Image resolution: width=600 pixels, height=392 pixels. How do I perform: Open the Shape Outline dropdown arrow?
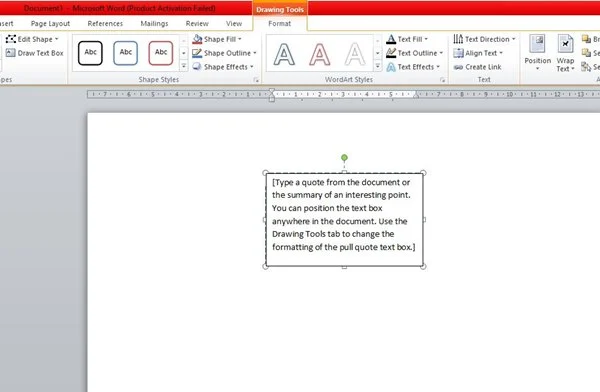coord(254,53)
